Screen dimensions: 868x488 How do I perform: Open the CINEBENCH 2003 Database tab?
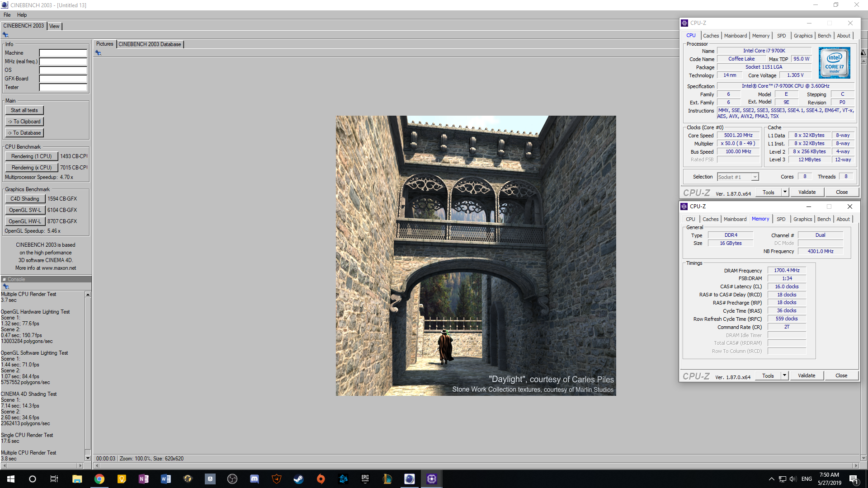(x=150, y=44)
